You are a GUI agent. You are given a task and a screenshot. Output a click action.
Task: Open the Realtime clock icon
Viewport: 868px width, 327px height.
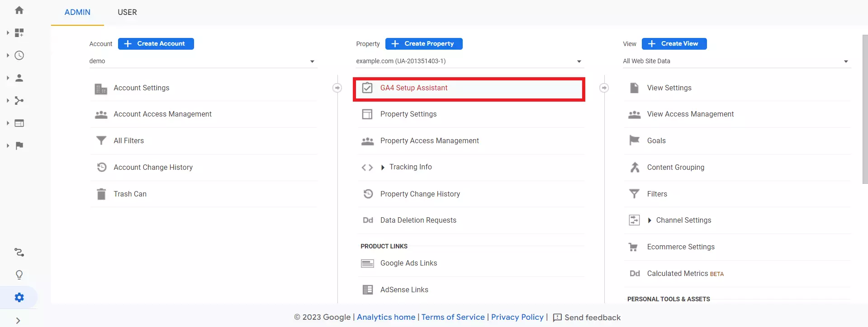[x=19, y=55]
